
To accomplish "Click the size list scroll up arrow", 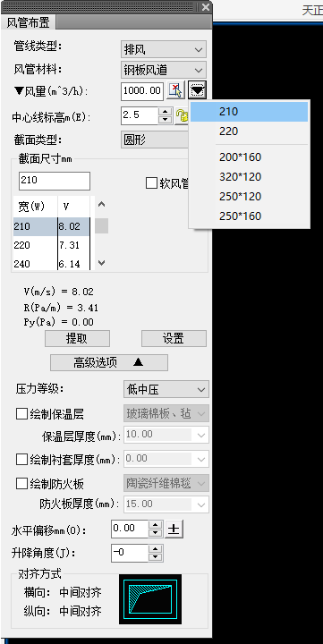I will coord(102,204).
